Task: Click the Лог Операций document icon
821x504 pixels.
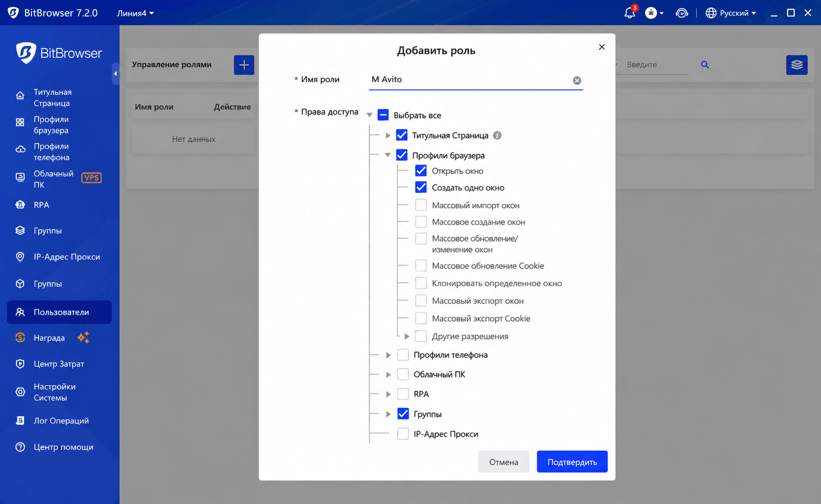Action: click(20, 420)
